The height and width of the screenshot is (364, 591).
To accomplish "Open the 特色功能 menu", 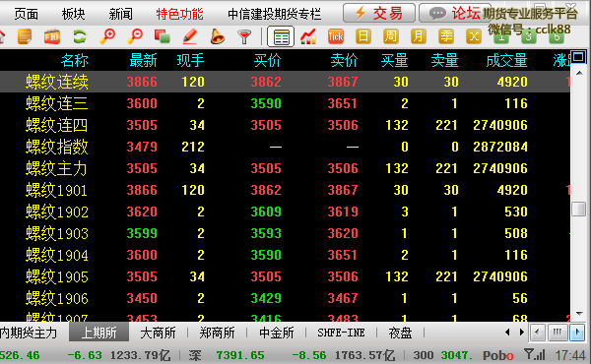I will (x=180, y=14).
